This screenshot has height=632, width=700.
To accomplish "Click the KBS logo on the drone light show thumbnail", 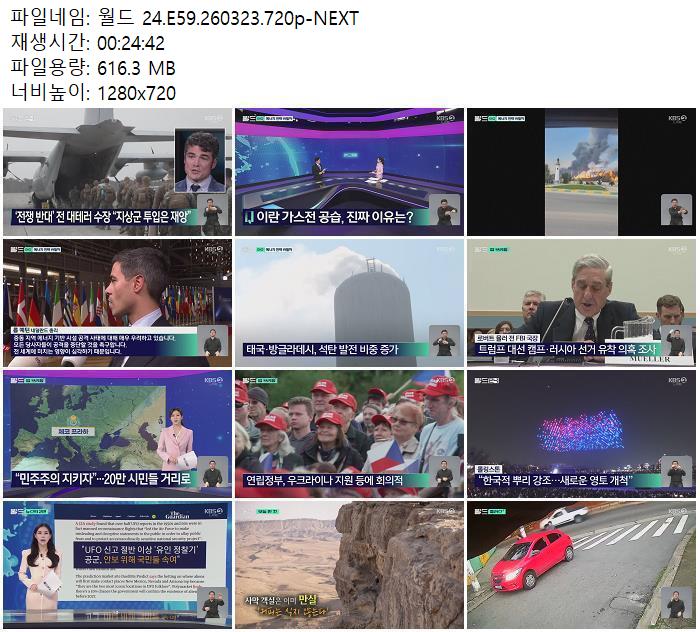I will click(x=675, y=380).
